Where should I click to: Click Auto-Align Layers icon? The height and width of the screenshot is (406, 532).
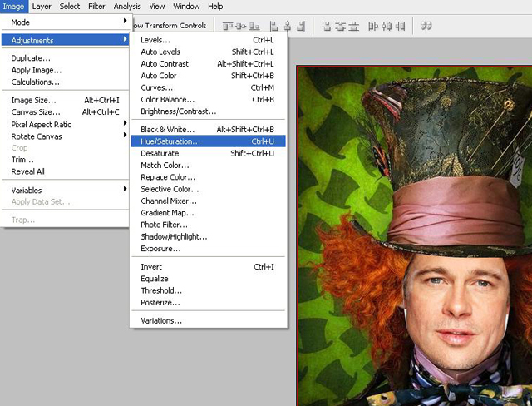(426, 26)
